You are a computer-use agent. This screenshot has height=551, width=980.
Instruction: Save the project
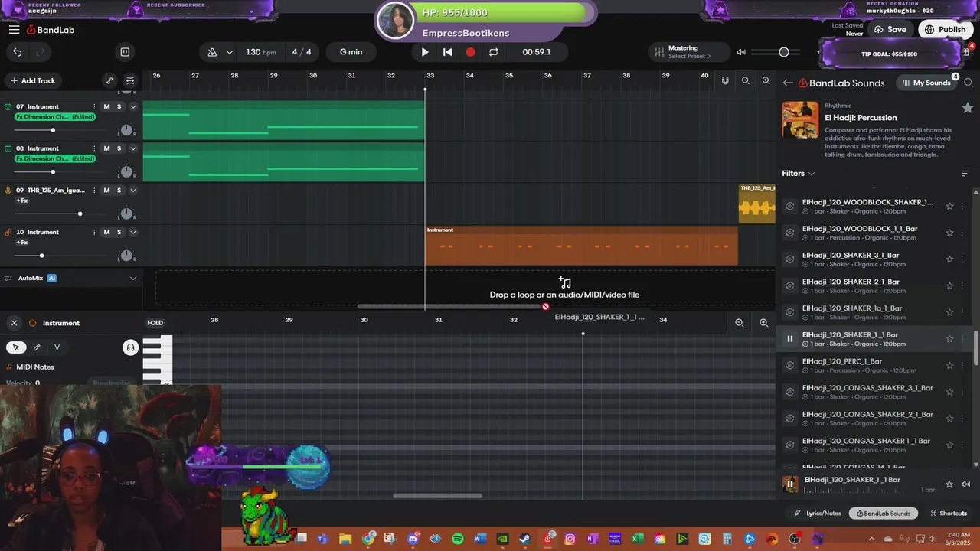(890, 30)
